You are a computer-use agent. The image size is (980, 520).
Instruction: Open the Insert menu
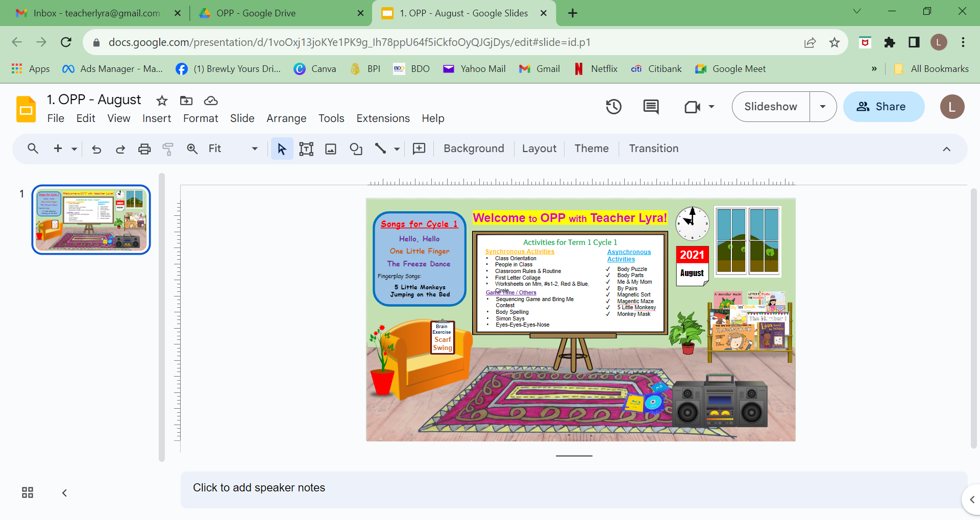[157, 118]
